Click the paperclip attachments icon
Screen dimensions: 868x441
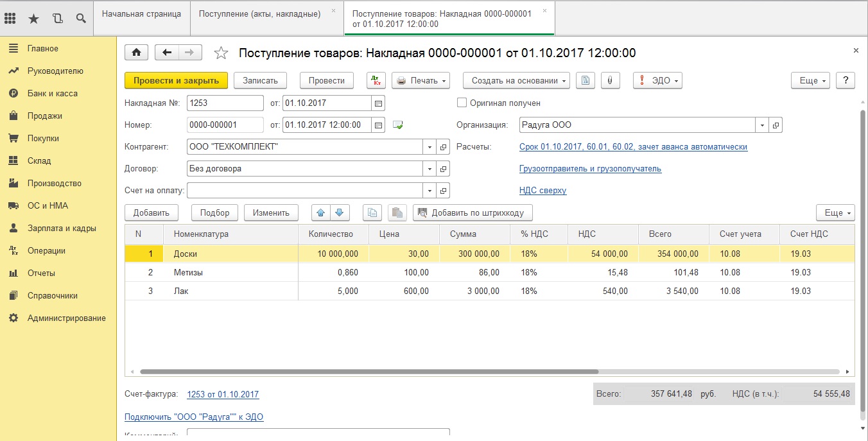[x=610, y=80]
